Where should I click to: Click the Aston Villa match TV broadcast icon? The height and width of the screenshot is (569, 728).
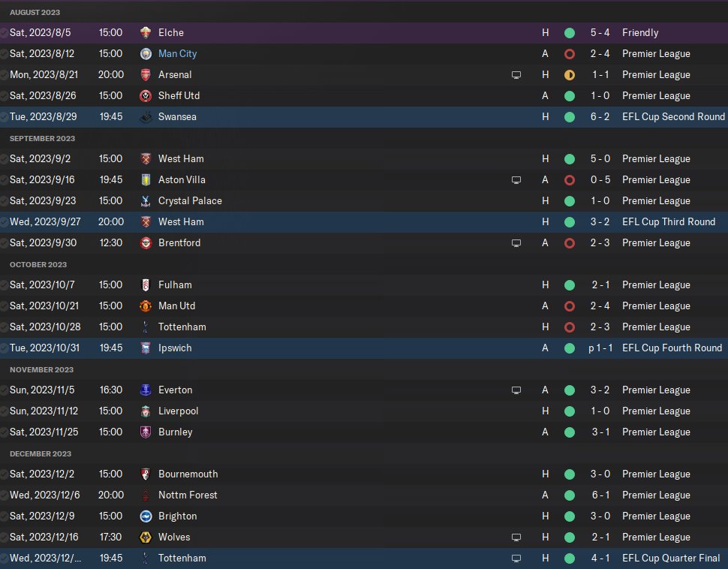[516, 180]
